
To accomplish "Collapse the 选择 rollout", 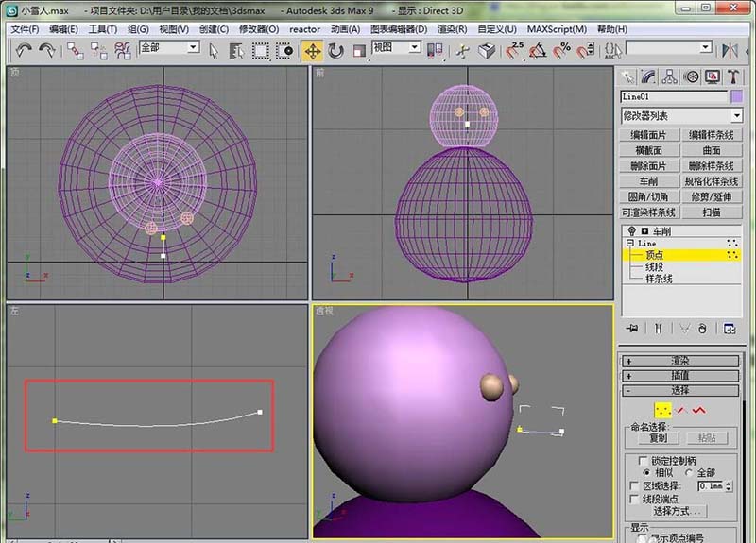I will coord(679,389).
